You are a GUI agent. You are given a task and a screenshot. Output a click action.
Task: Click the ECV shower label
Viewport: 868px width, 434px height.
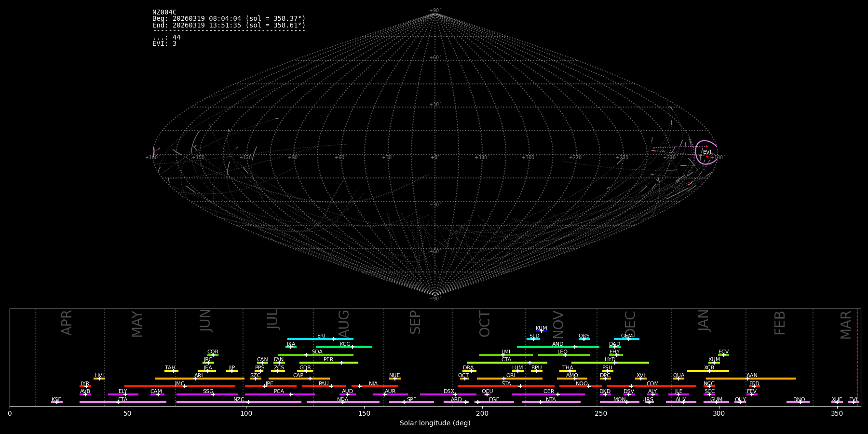(723, 352)
